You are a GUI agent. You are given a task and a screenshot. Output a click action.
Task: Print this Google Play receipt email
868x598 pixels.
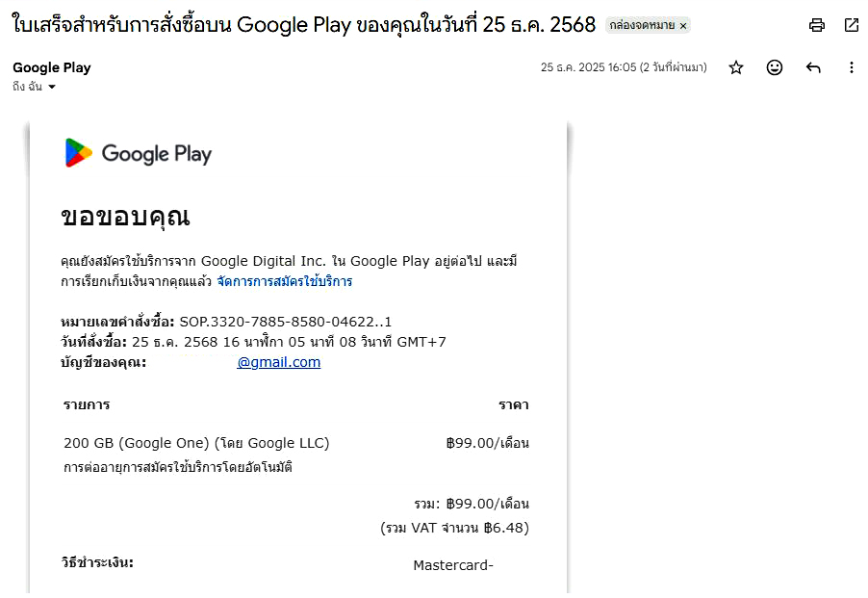tap(817, 25)
